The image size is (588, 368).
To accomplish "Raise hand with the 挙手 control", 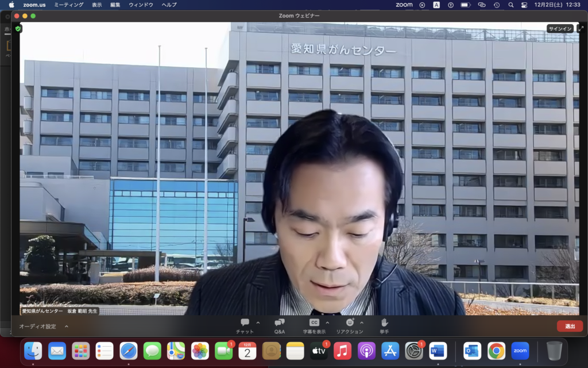I will click(x=384, y=323).
